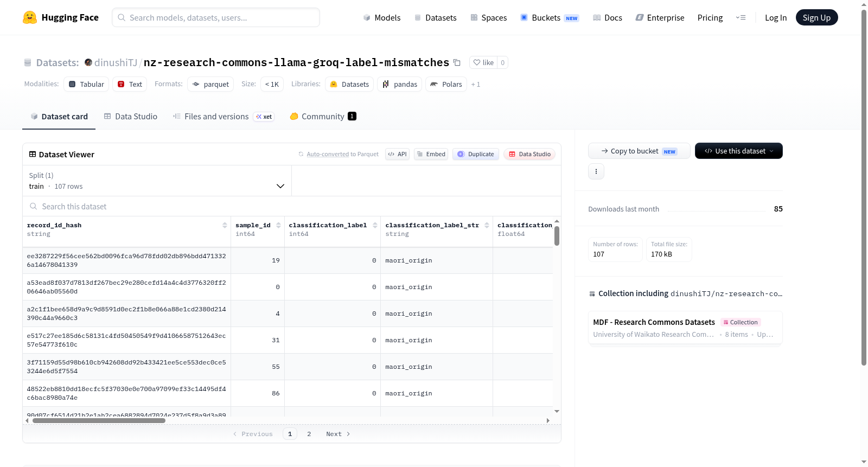This screenshot has width=868, height=467.
Task: Click the Text modality tag
Action: point(130,84)
